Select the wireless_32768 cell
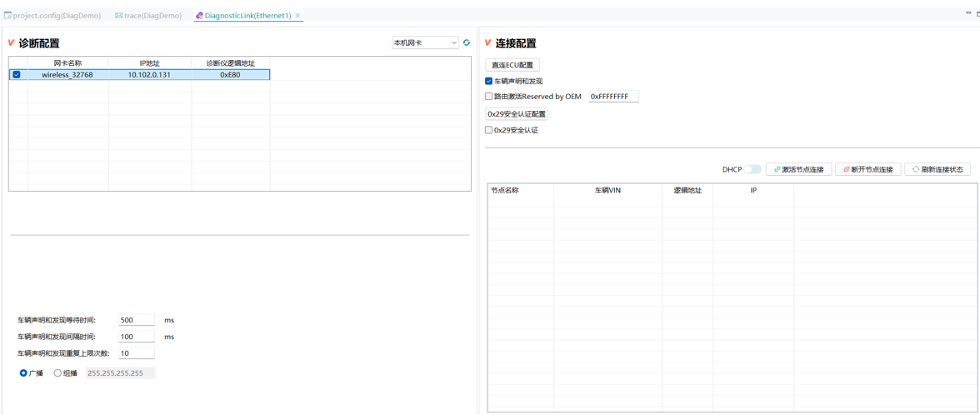 [67, 74]
